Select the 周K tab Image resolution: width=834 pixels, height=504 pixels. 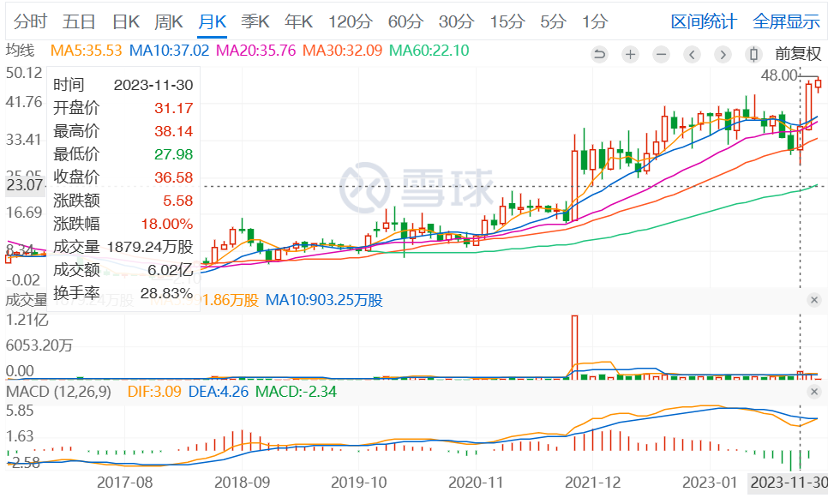click(x=169, y=21)
